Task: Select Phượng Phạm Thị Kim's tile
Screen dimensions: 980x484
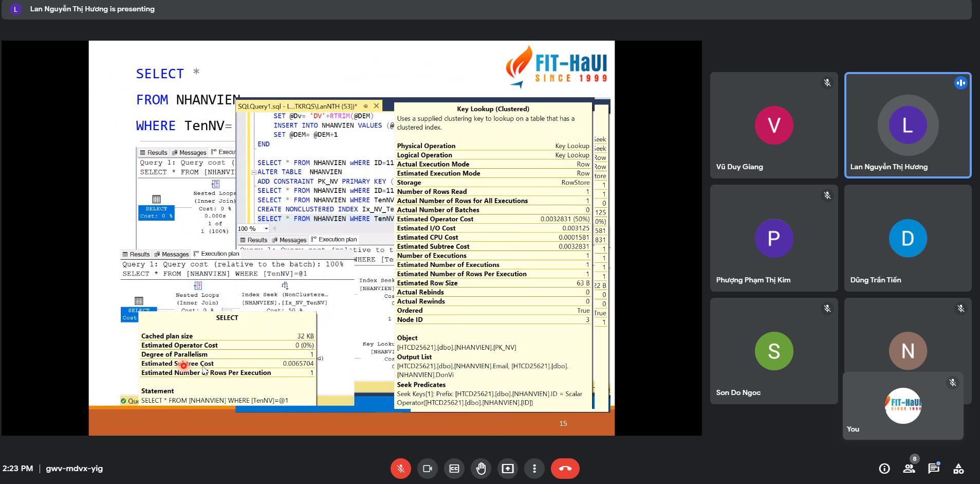Action: pos(774,238)
